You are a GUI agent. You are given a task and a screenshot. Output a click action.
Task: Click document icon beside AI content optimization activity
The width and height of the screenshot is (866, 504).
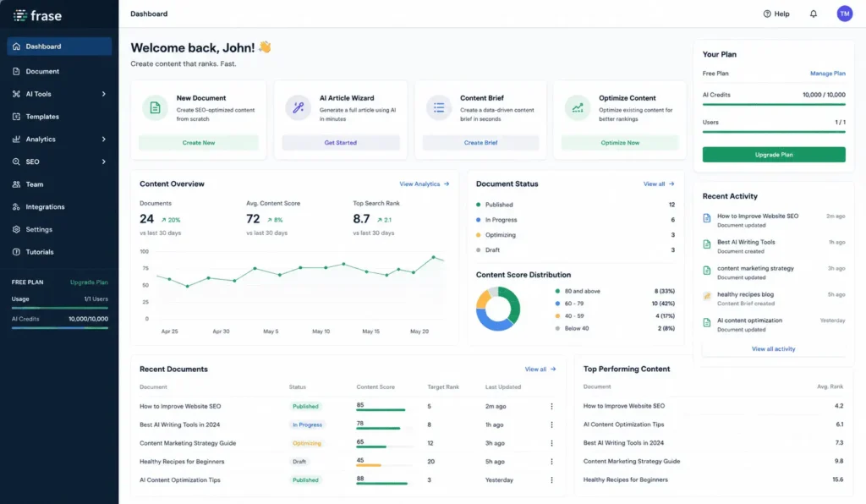(x=707, y=322)
